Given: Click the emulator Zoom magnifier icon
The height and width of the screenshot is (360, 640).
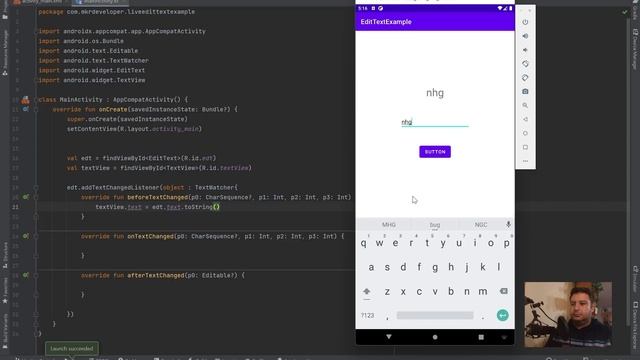Looking at the screenshot, I should tap(525, 105).
